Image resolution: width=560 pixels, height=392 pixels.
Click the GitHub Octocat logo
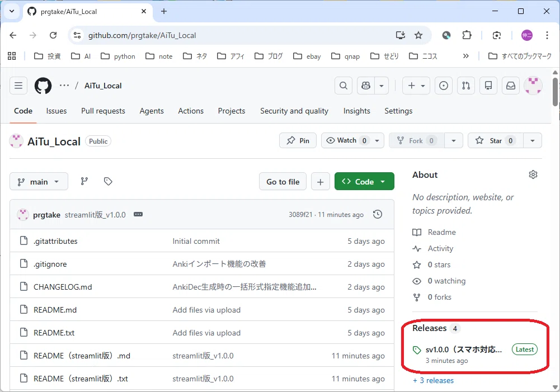43,86
